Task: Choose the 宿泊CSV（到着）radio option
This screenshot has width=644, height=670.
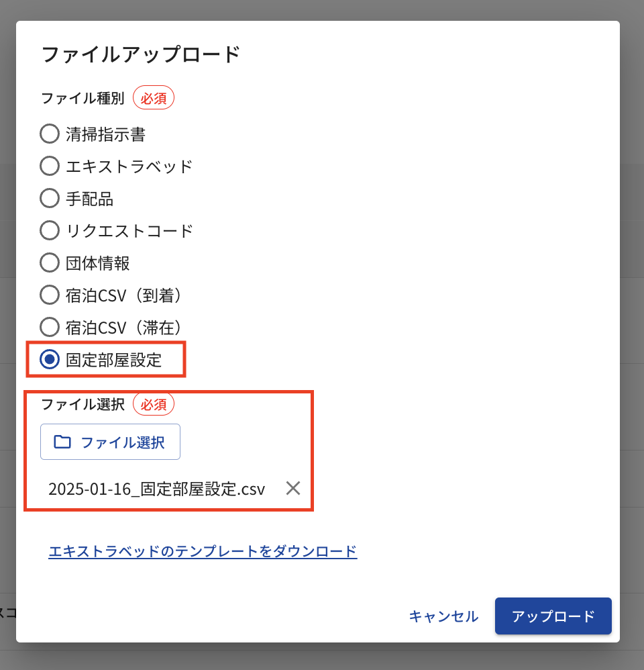Action: (x=50, y=295)
